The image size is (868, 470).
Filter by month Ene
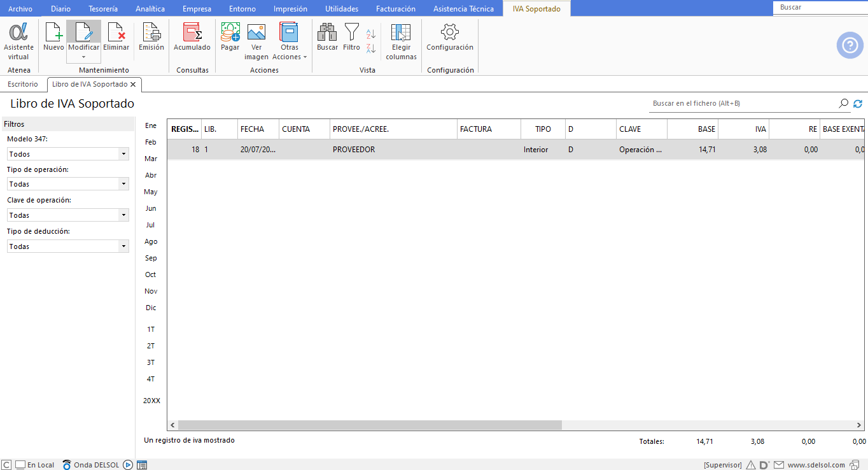click(151, 125)
